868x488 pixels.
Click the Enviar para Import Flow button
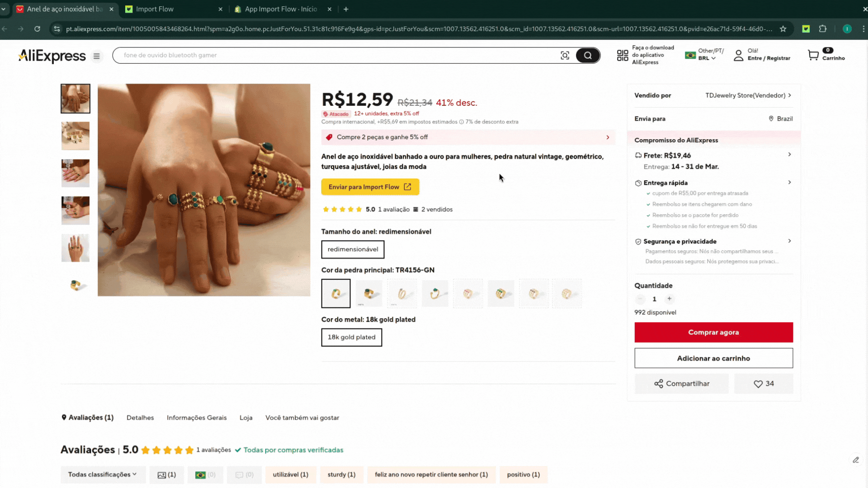(x=370, y=187)
